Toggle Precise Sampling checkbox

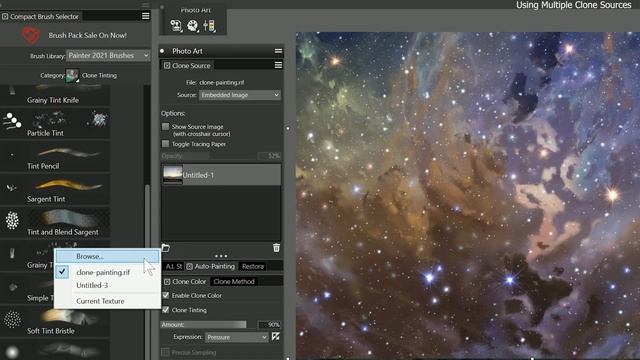tap(165, 352)
